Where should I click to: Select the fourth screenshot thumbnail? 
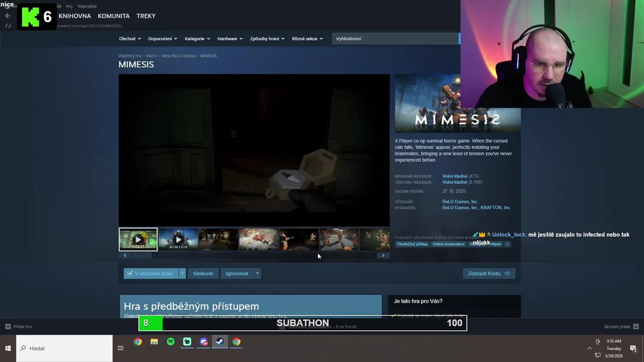click(x=259, y=239)
